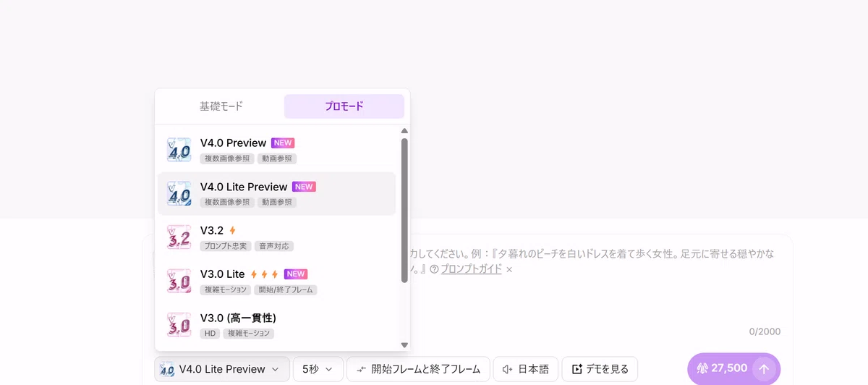This screenshot has width=868, height=385.
Task: Click the 動画参照 tag under V4.0 Lite Preview
Action: [277, 202]
